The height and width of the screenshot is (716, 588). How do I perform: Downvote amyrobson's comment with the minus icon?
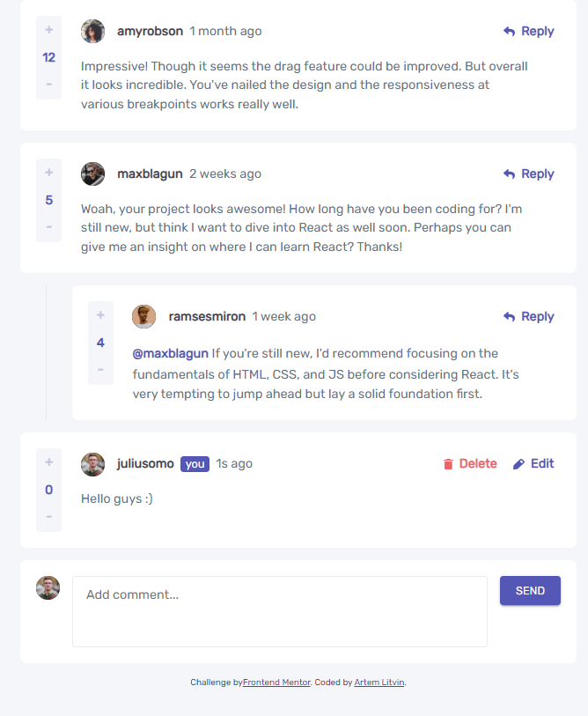pyautogui.click(x=48, y=84)
